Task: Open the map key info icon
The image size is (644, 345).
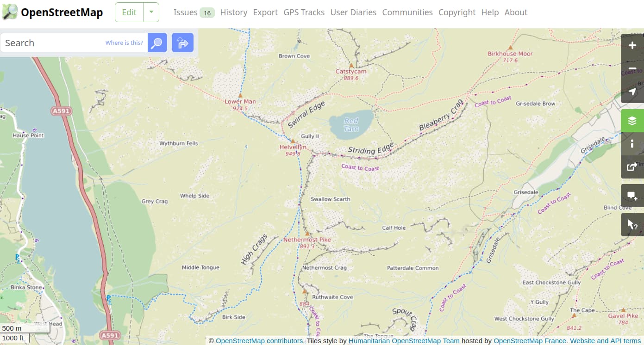Action: coord(632,144)
